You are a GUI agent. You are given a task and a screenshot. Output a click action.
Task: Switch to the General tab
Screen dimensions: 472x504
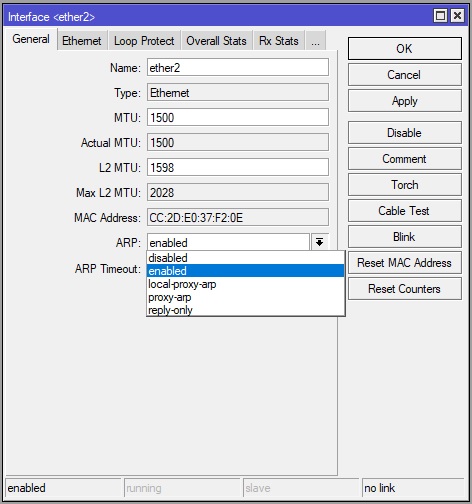[x=31, y=39]
